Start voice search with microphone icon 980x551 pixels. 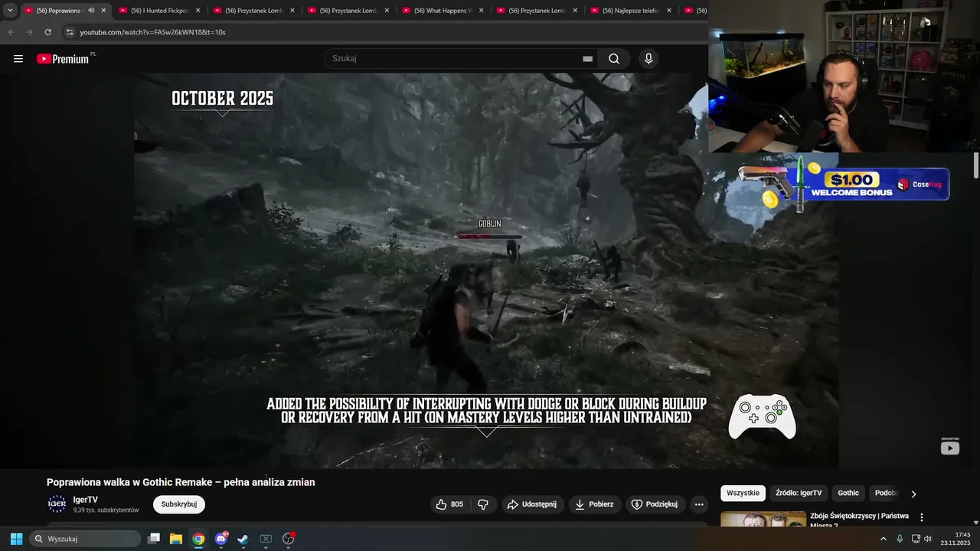(x=648, y=59)
